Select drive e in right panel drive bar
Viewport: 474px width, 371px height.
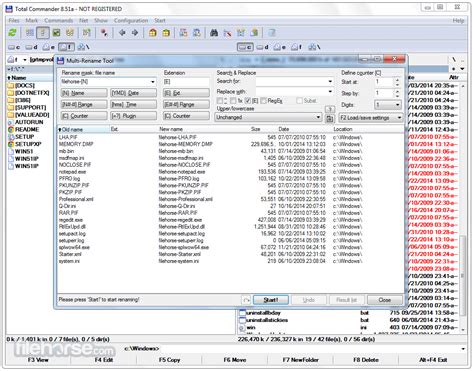pyautogui.click(x=280, y=47)
